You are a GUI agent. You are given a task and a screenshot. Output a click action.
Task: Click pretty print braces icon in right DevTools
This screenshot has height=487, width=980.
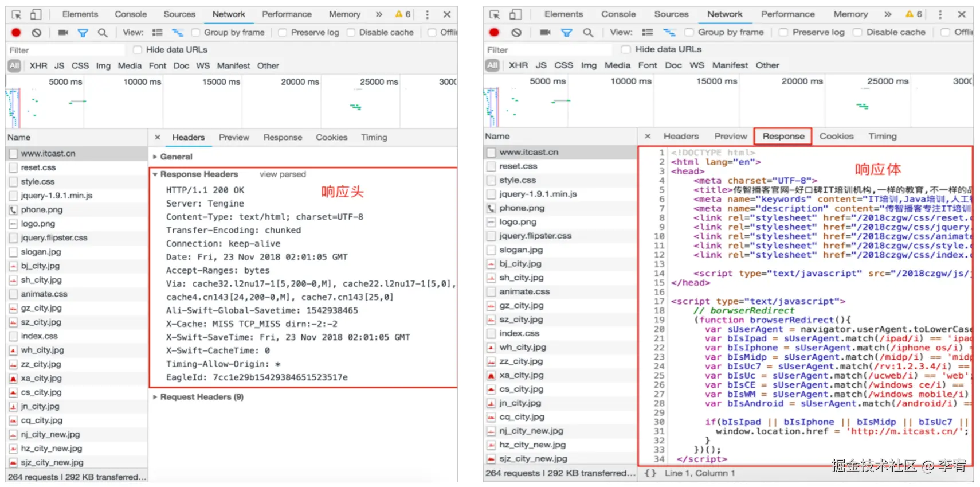[x=650, y=473]
